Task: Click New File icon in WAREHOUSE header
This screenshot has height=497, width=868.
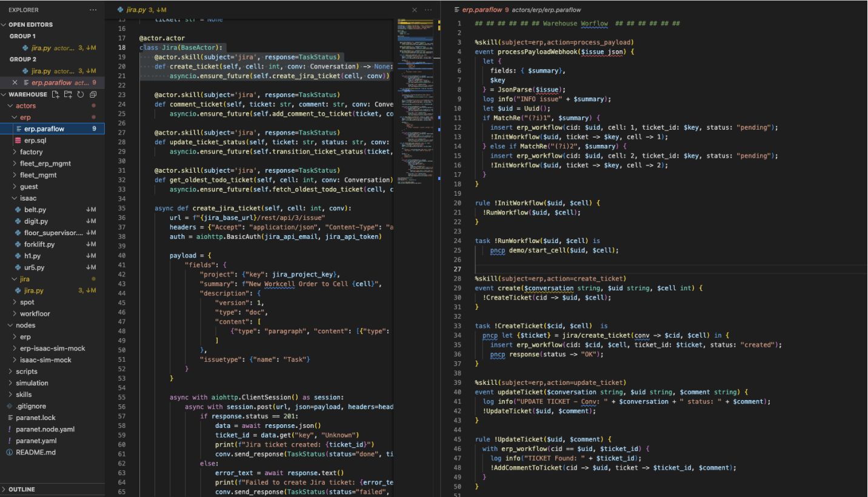Action: [x=56, y=95]
